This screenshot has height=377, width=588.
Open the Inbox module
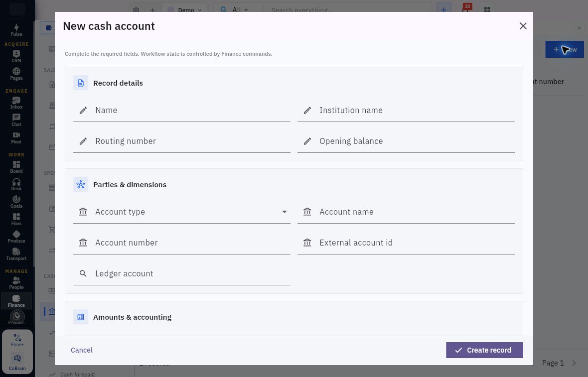pos(16,103)
